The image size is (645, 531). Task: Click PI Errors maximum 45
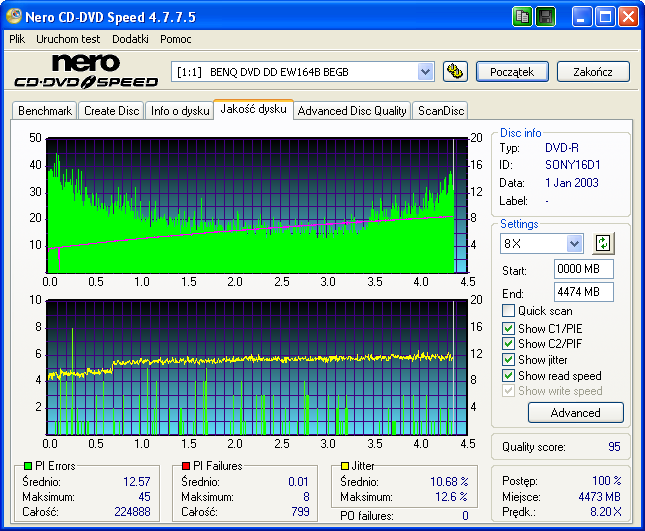[x=144, y=497]
